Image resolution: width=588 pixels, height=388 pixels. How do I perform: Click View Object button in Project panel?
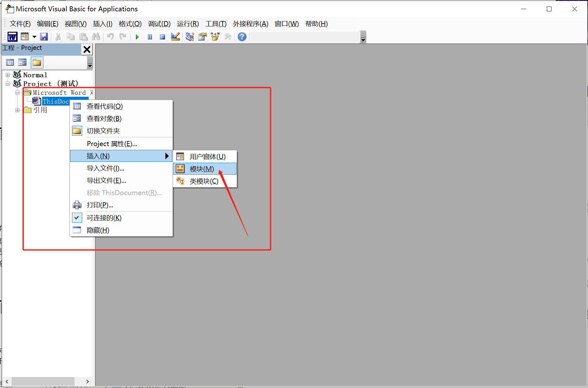click(x=22, y=63)
